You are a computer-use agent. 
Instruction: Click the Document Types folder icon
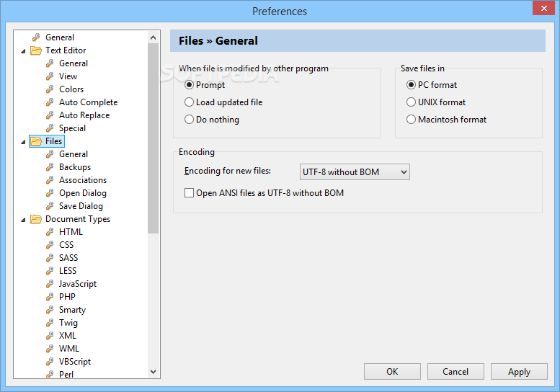point(36,219)
